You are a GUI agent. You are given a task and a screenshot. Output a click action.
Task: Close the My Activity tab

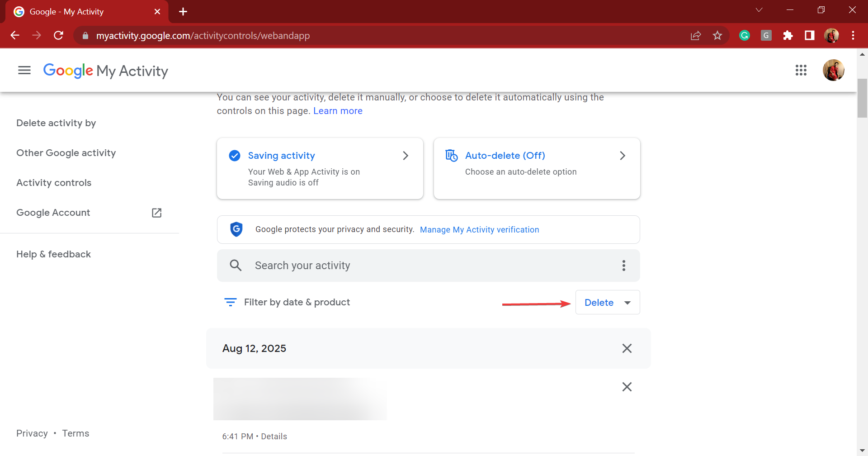(x=157, y=12)
